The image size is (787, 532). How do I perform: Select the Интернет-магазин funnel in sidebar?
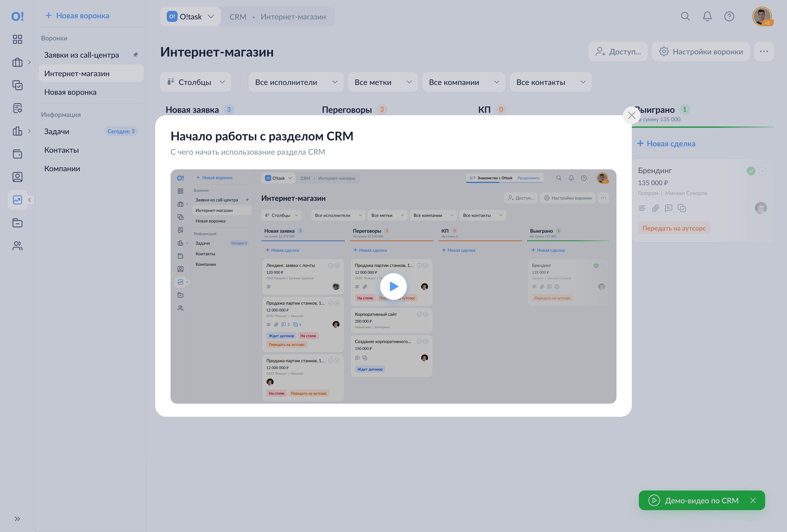point(91,73)
